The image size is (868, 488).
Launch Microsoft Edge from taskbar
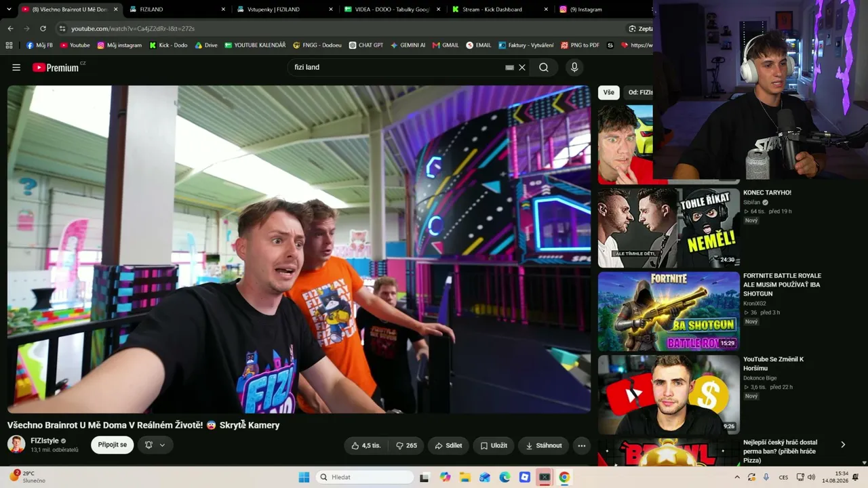pyautogui.click(x=505, y=477)
